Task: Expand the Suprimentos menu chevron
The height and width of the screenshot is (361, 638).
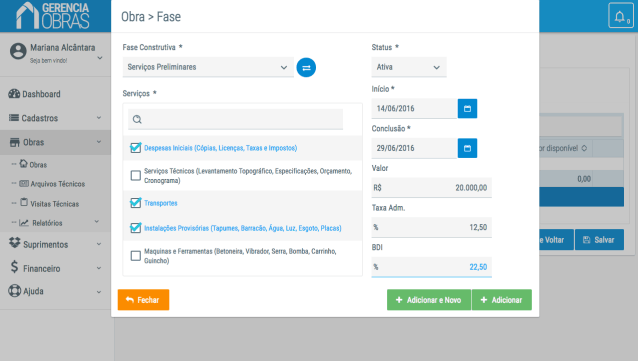Action: [99, 244]
